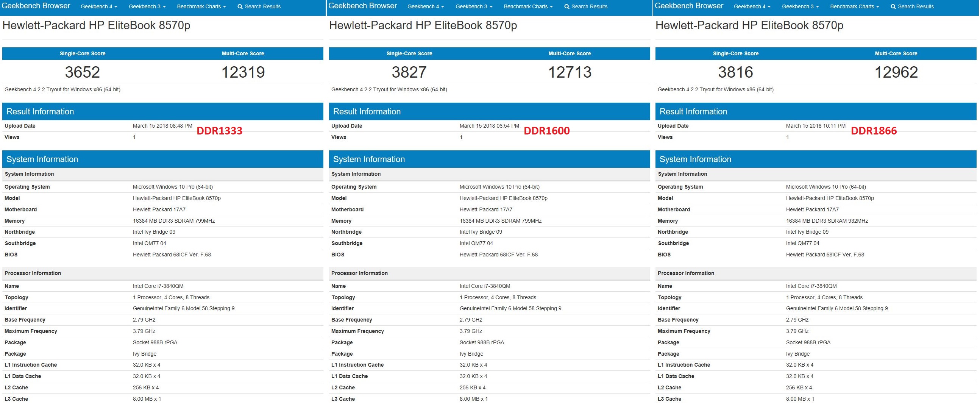Click the 799MHz memory value in the middle page
The height and width of the screenshot is (403, 980).
tap(501, 221)
